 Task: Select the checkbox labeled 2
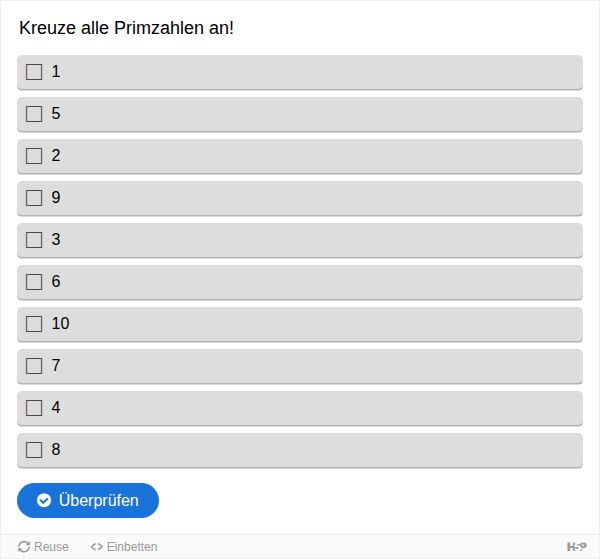coord(34,156)
